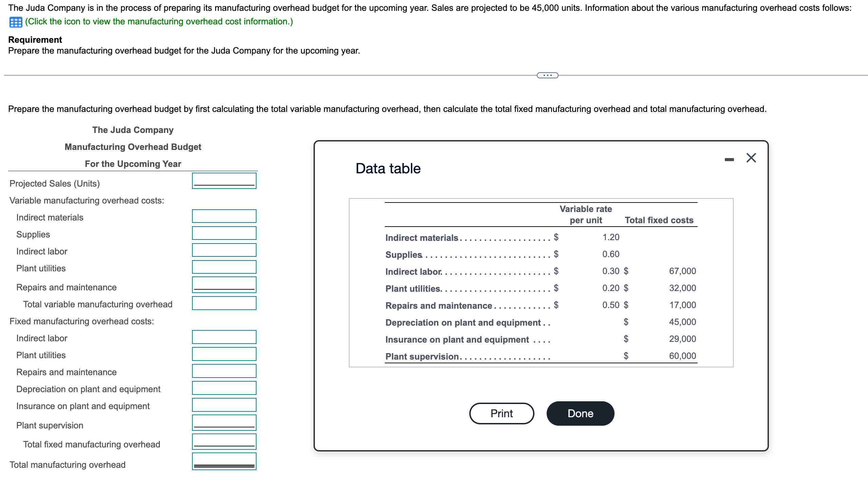Click the variable Plant utilities input field
This screenshot has width=868, height=500.
point(224,267)
